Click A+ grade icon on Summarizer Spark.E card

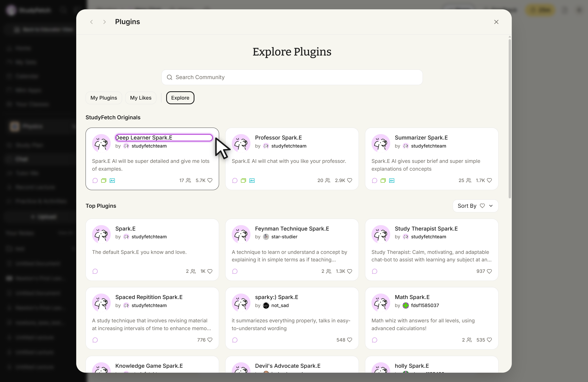pos(392,180)
